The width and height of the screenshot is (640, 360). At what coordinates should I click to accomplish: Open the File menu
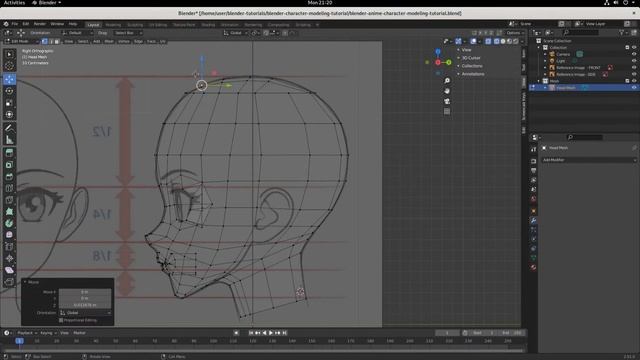pyautogui.click(x=15, y=24)
